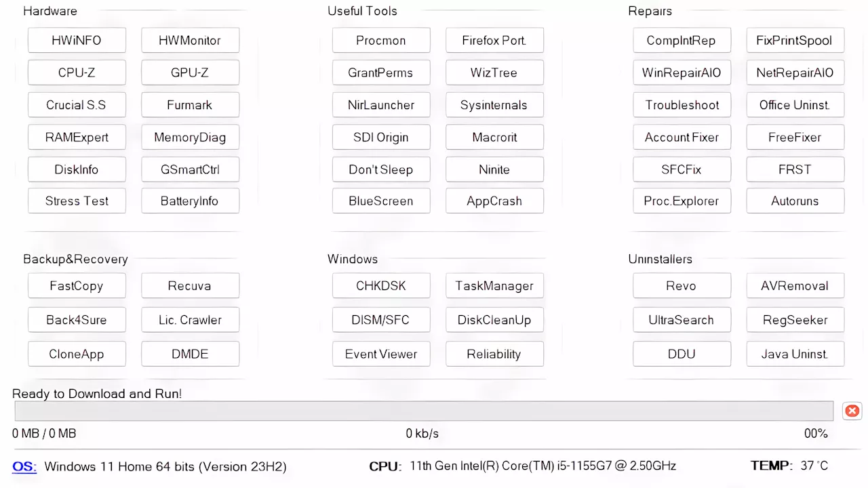Click the Crucial S.S button

pyautogui.click(x=77, y=105)
